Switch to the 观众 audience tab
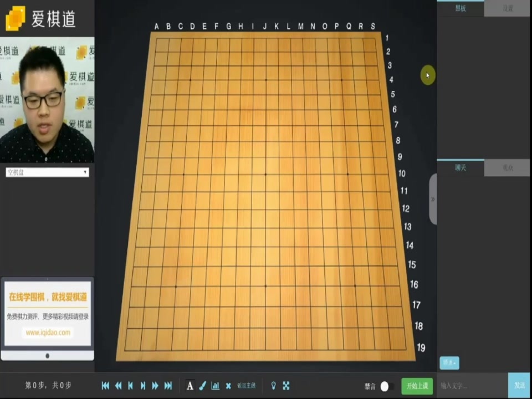 click(508, 168)
